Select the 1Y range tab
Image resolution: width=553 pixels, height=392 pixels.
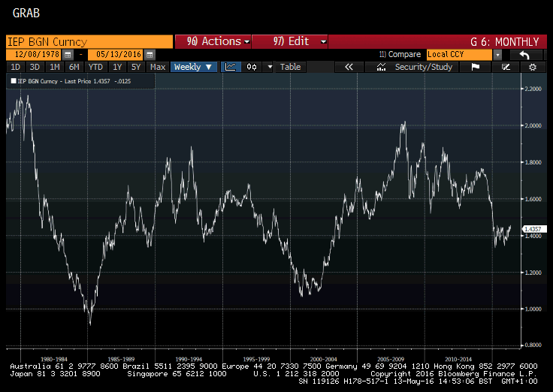(x=117, y=67)
